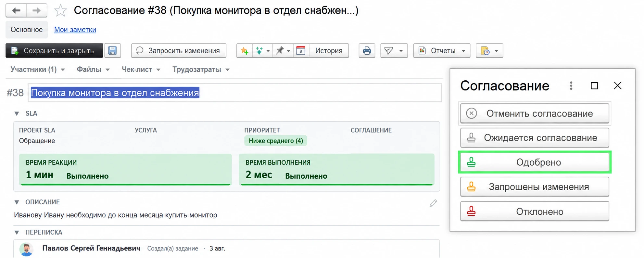The image size is (644, 258).
Task: Expand the Файлы dropdown
Action: tap(93, 69)
